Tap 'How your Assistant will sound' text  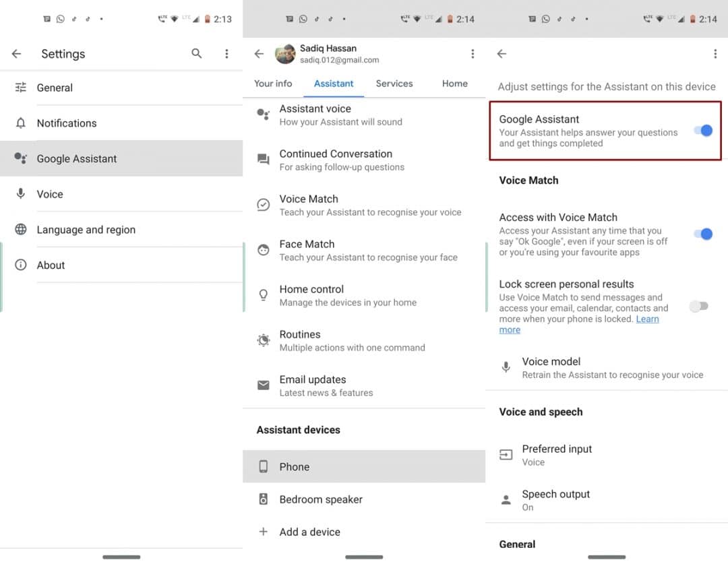click(x=341, y=122)
